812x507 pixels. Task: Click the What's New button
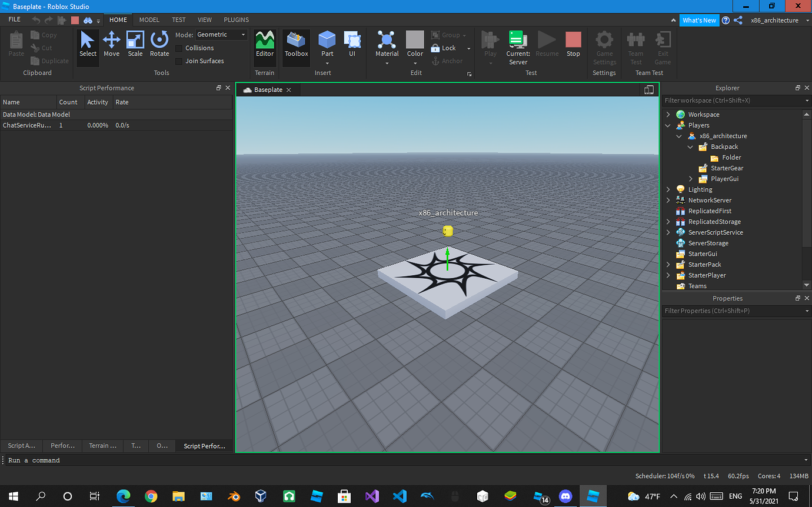pos(699,20)
